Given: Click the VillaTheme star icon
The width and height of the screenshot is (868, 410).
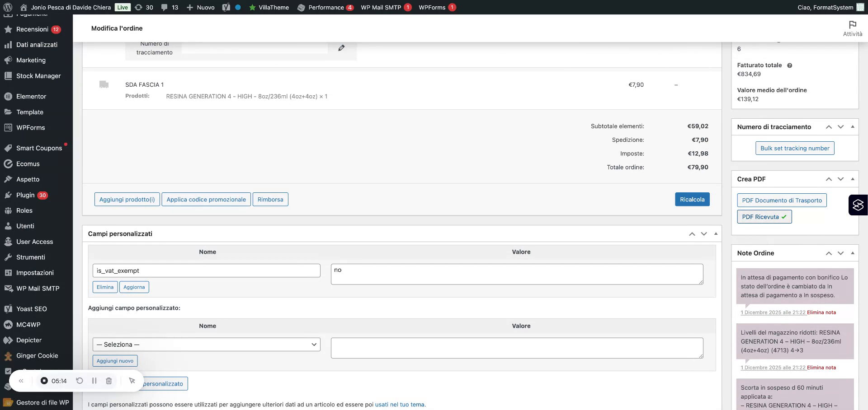Looking at the screenshot, I should click(253, 7).
